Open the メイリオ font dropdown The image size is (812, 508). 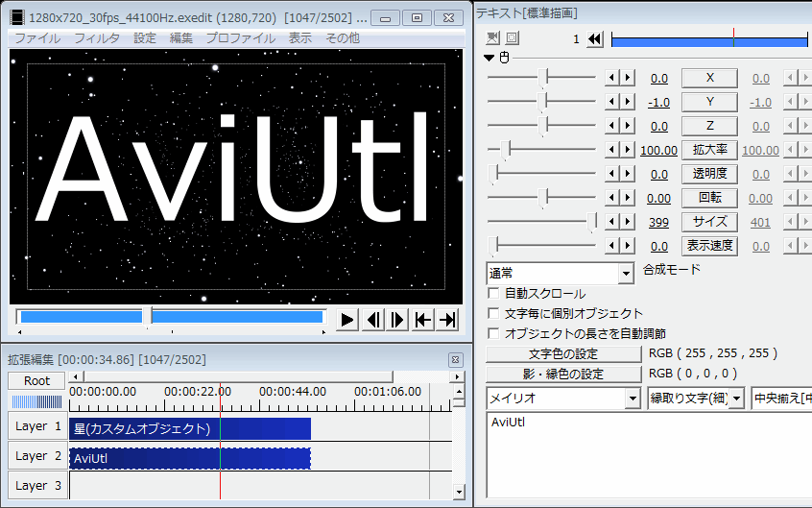(632, 399)
